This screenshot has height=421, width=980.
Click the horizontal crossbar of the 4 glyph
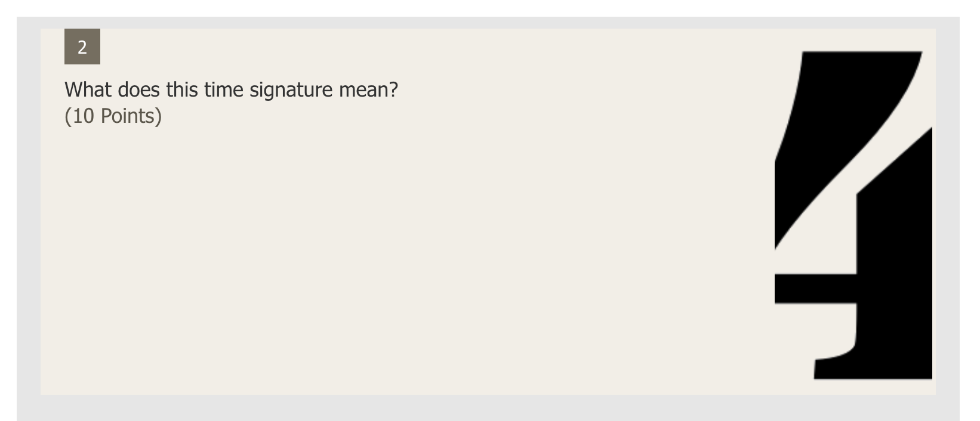(x=815, y=289)
